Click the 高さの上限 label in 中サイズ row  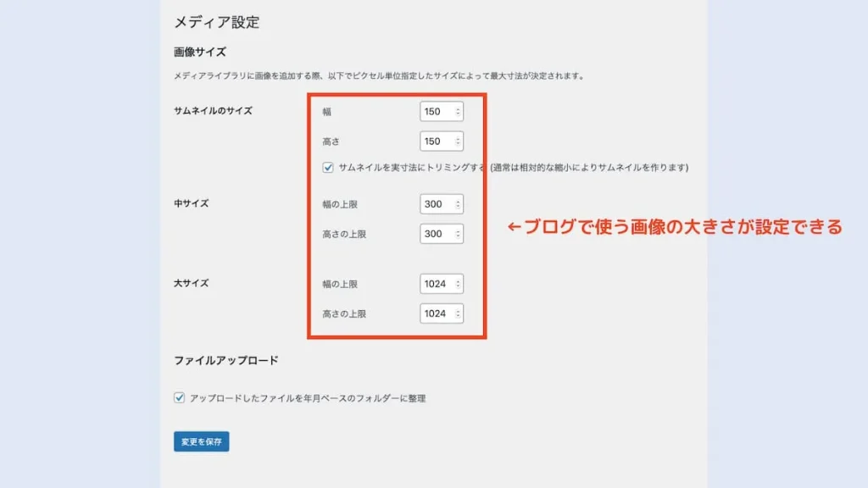point(344,234)
